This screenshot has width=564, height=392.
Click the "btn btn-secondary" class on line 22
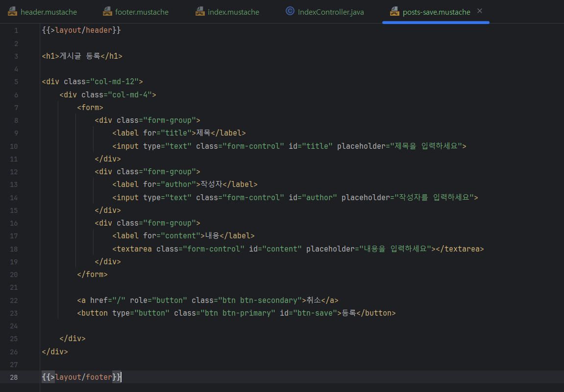[260, 300]
